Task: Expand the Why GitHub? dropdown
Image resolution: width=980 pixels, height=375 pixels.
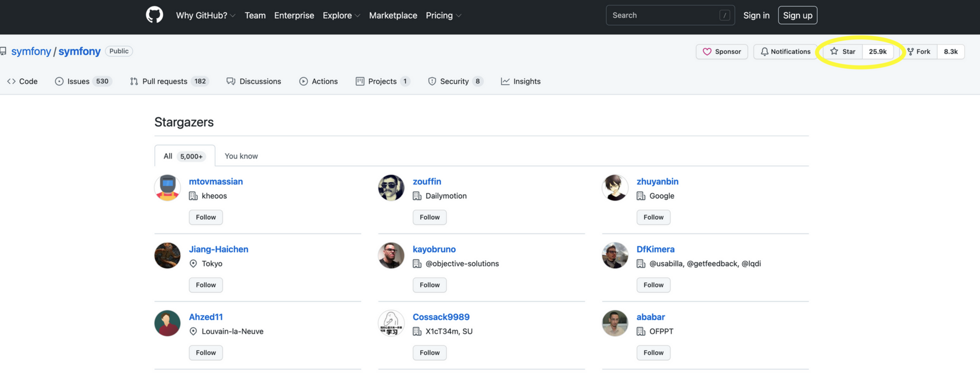Action: pyautogui.click(x=206, y=15)
